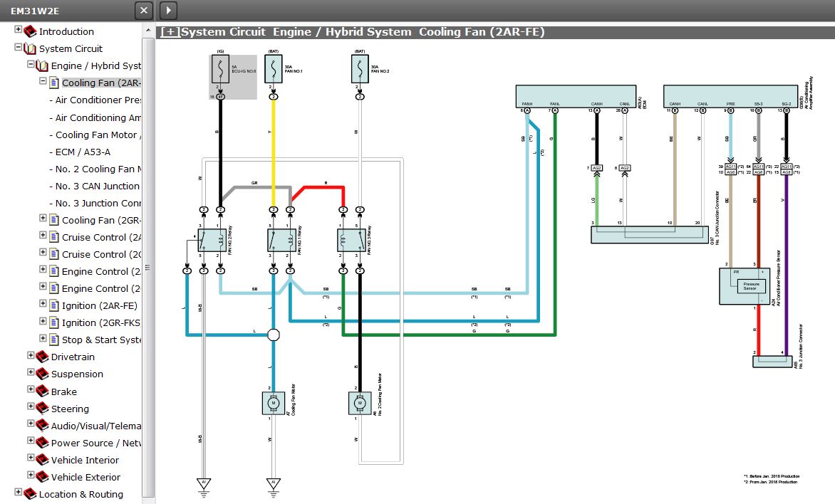The image size is (835, 504).
Task: Collapse the System Circuit tree node
Action: click(x=19, y=48)
